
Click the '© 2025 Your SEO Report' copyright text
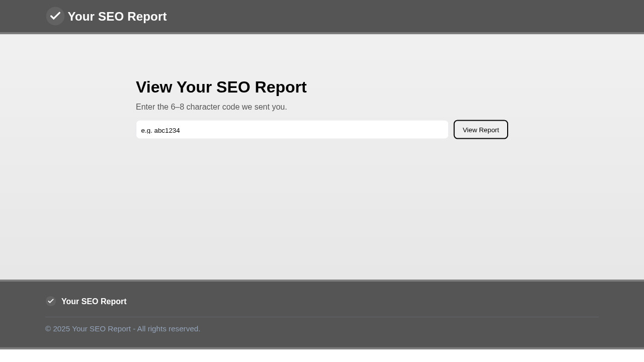(123, 328)
